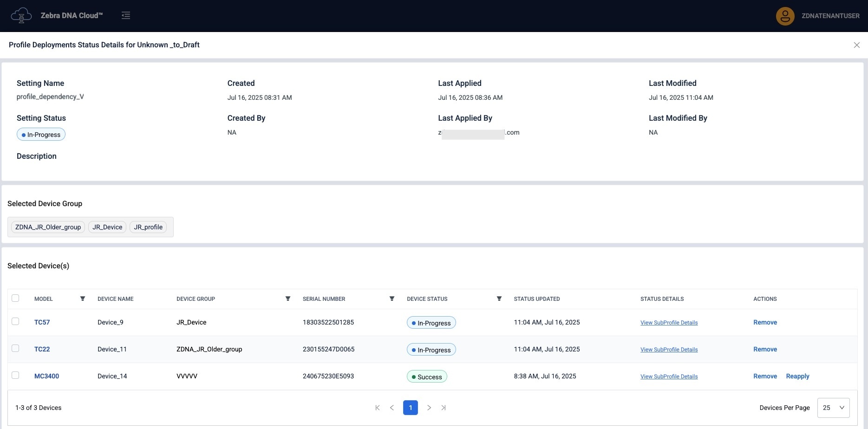Screen dimensions: 868x429
Task: Open the user profile avatar icon
Action: [x=785, y=16]
